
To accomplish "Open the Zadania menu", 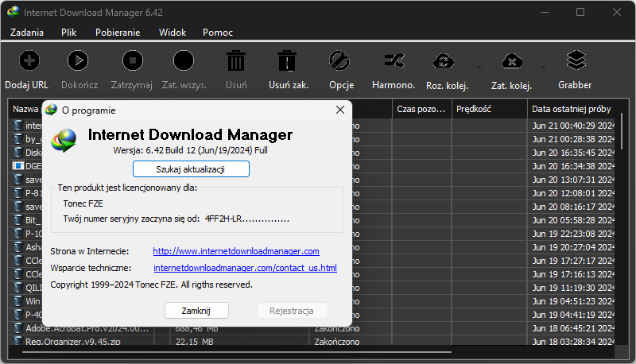I will tap(27, 33).
